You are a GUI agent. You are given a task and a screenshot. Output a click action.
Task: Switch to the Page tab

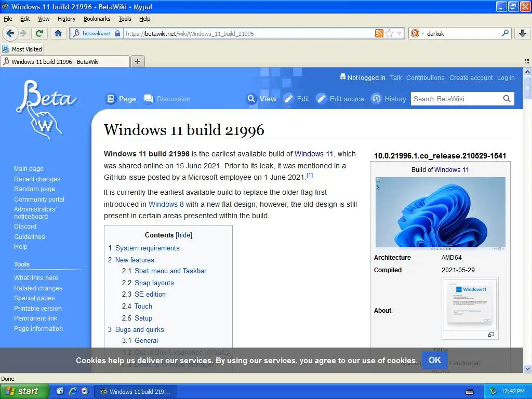click(x=121, y=99)
